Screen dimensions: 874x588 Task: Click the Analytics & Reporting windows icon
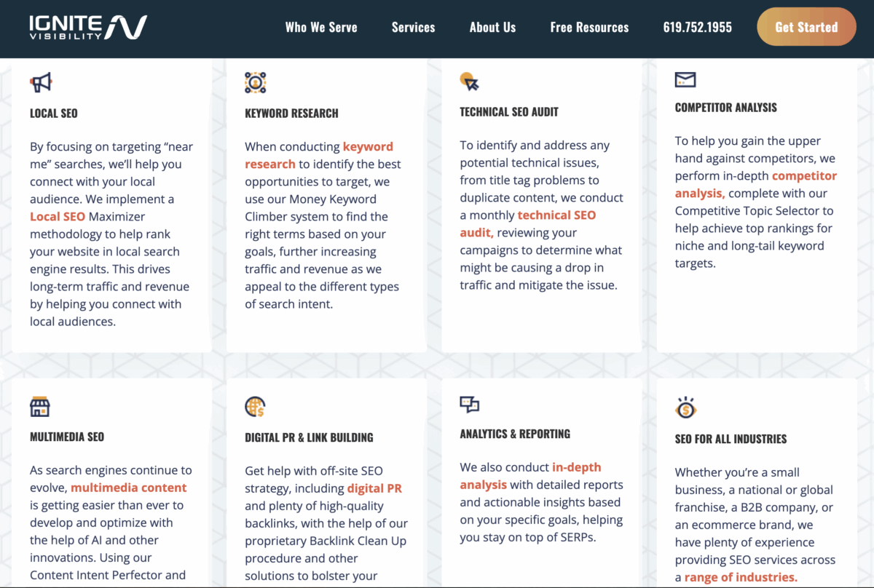coord(470,405)
